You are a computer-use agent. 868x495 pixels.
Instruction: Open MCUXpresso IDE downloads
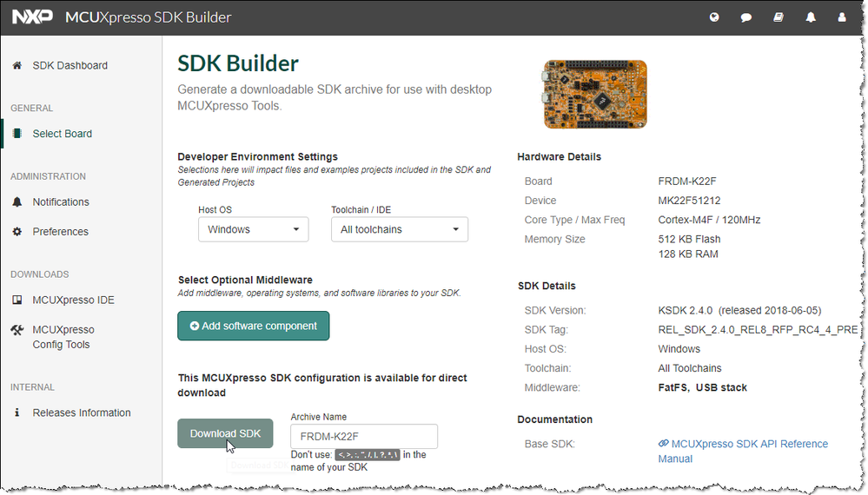click(73, 300)
